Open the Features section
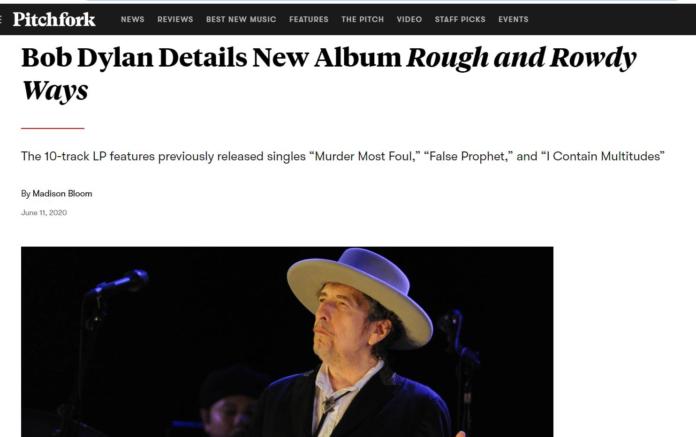 [308, 20]
